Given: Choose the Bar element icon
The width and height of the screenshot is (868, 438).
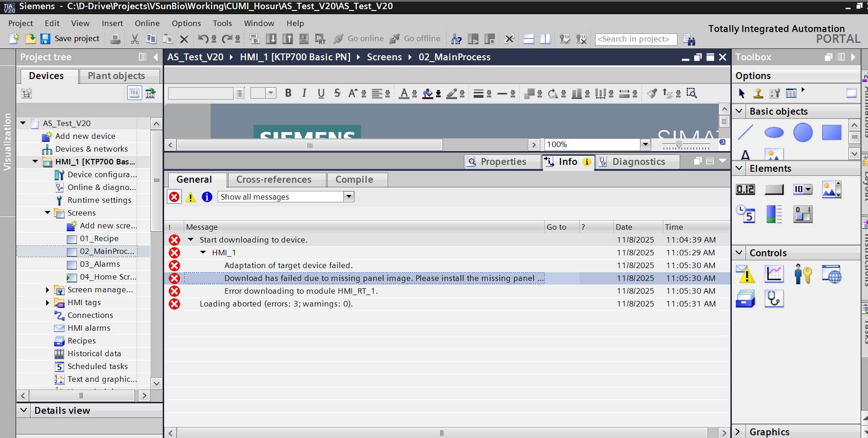Looking at the screenshot, I should (774, 214).
